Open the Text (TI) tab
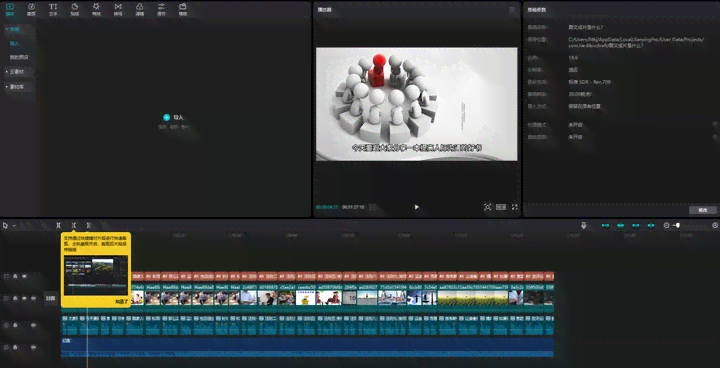The image size is (720, 368). click(53, 9)
